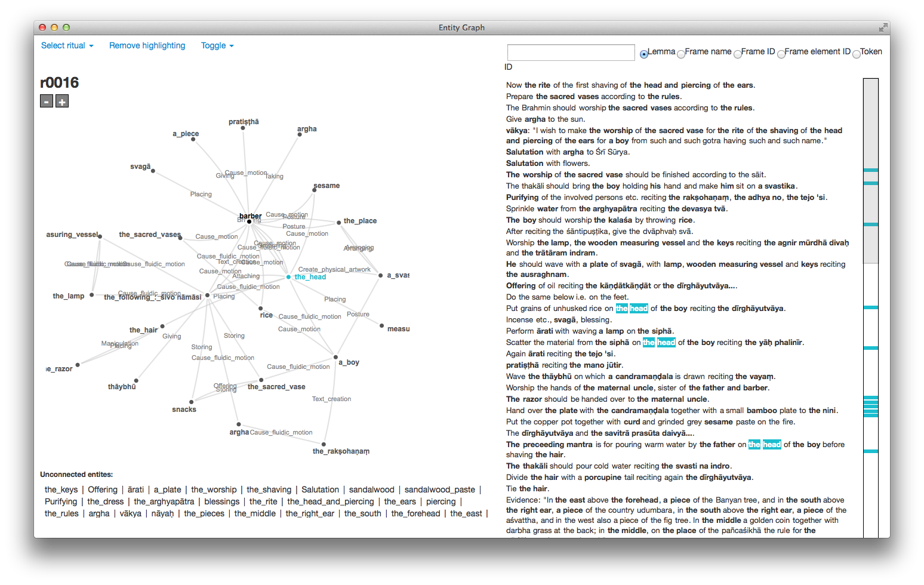Image resolution: width=924 pixels, height=585 pixels.
Task: Click highlighted 'the head' in preceeding mantra sentence
Action: tap(765, 445)
